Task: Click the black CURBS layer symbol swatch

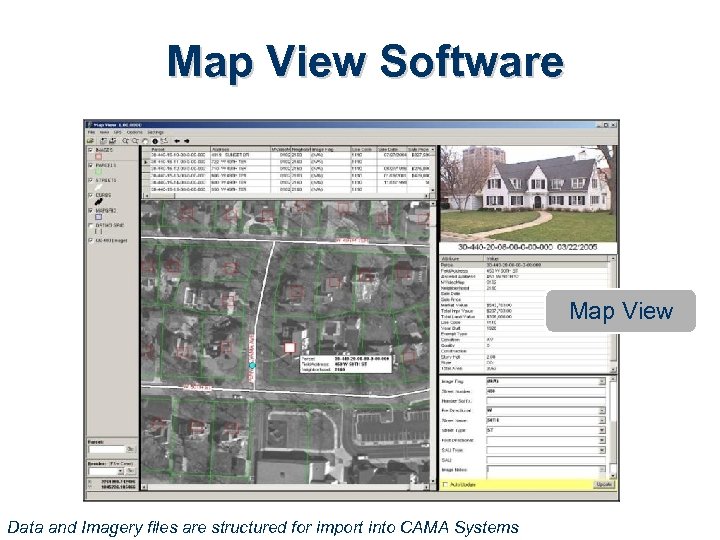Action: 98,202
